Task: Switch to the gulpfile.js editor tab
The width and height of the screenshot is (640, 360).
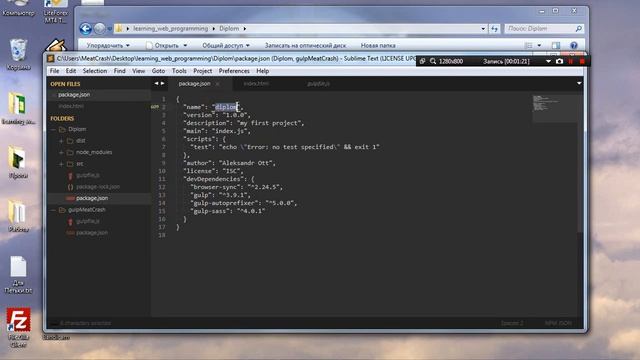Action: [318, 84]
